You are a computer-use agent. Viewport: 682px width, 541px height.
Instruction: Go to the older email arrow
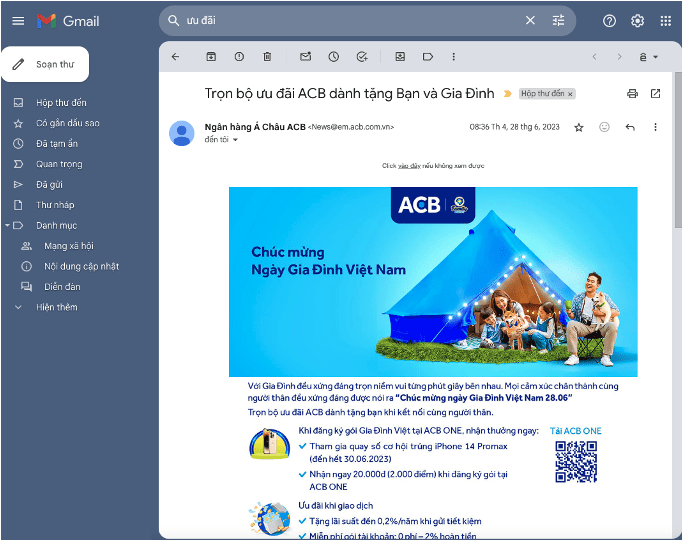(619, 57)
